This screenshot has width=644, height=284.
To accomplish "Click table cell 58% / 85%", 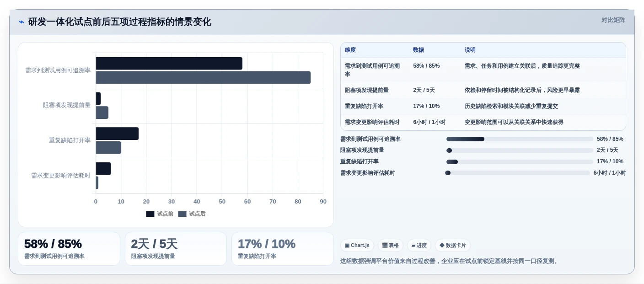I will tap(426, 66).
